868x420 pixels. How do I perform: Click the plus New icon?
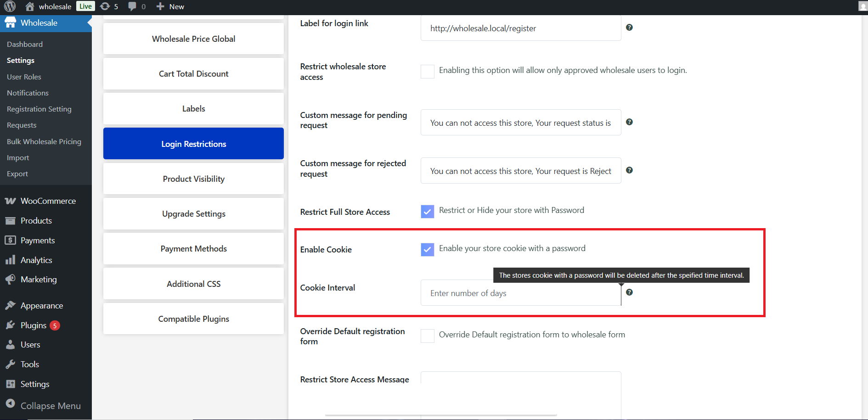pyautogui.click(x=160, y=6)
